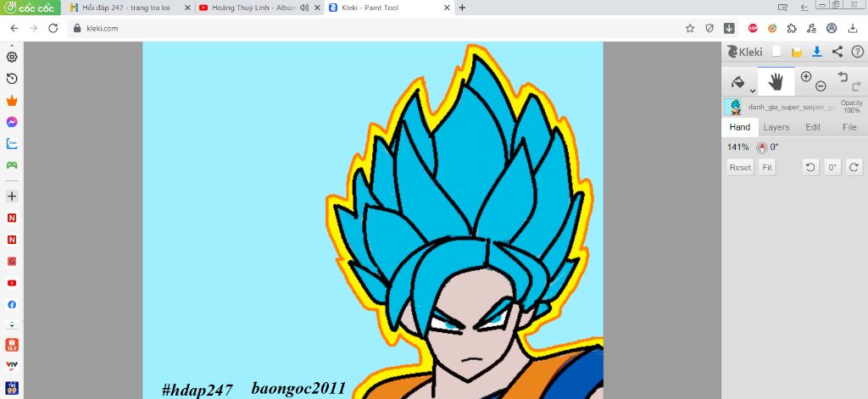Open the extensions puzzle menu

(x=792, y=28)
